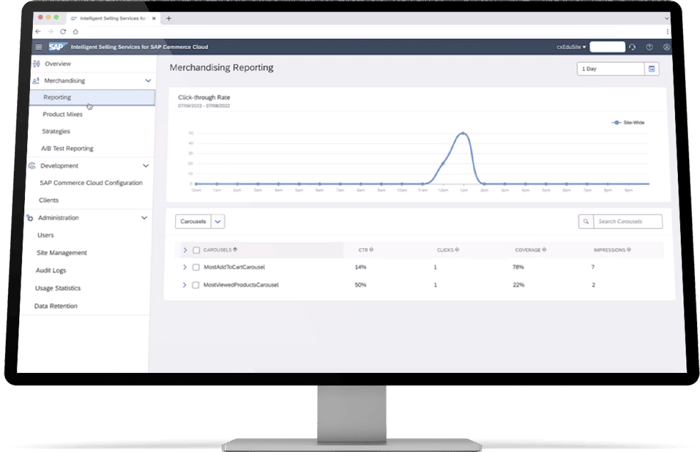The width and height of the screenshot is (700, 452).
Task: Check the MostAddToCartCarousel row checkbox
Action: click(196, 267)
